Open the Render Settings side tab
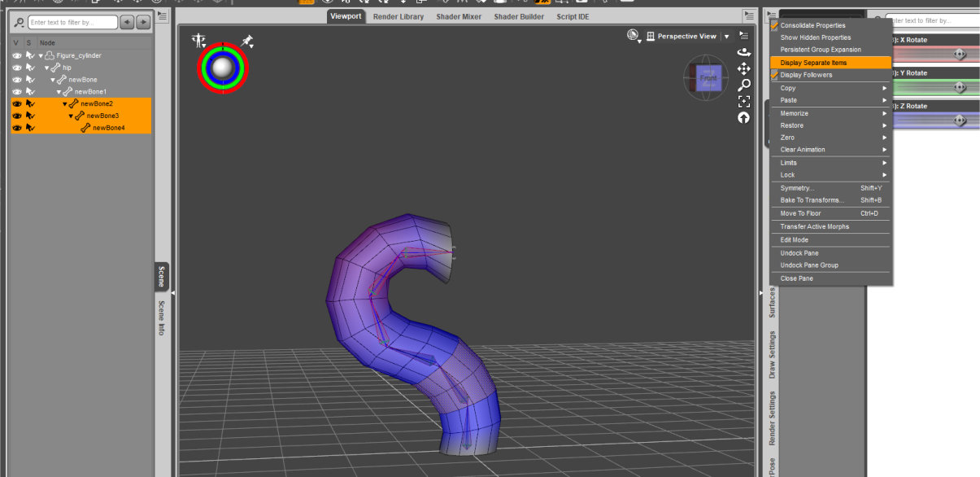The height and width of the screenshot is (477, 980). pos(772,418)
